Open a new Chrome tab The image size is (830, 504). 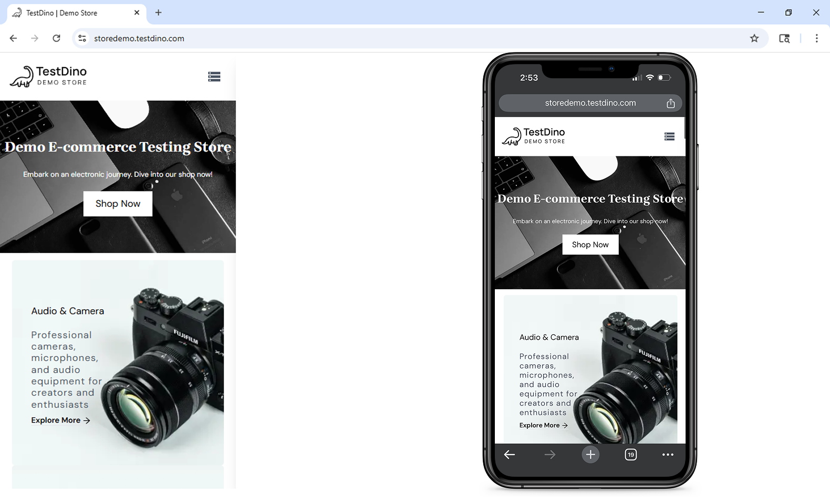[158, 13]
